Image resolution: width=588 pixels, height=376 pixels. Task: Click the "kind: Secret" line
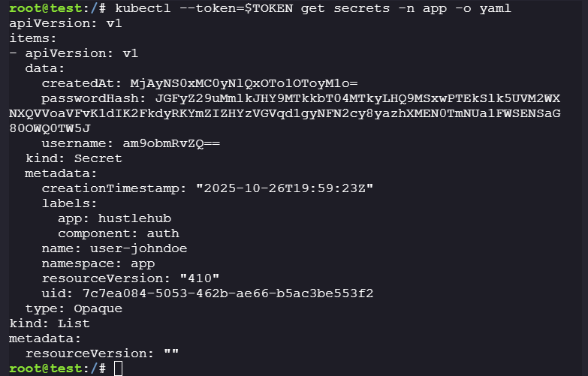(74, 158)
